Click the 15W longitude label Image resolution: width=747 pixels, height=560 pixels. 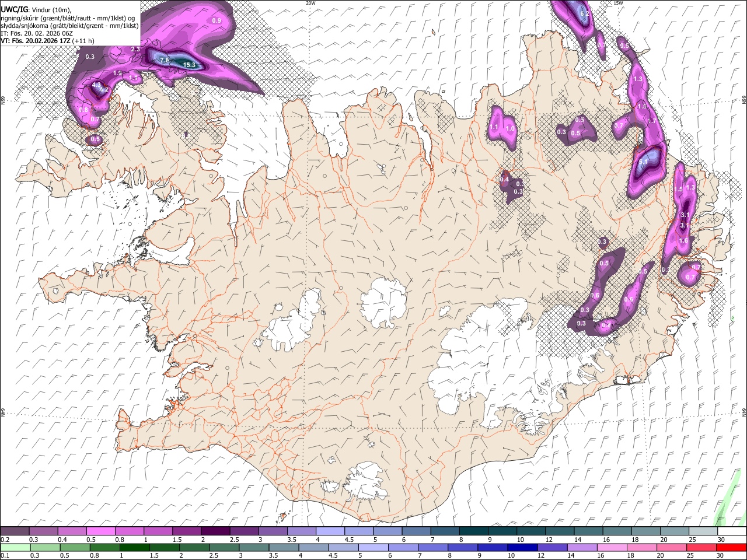(618, 3)
